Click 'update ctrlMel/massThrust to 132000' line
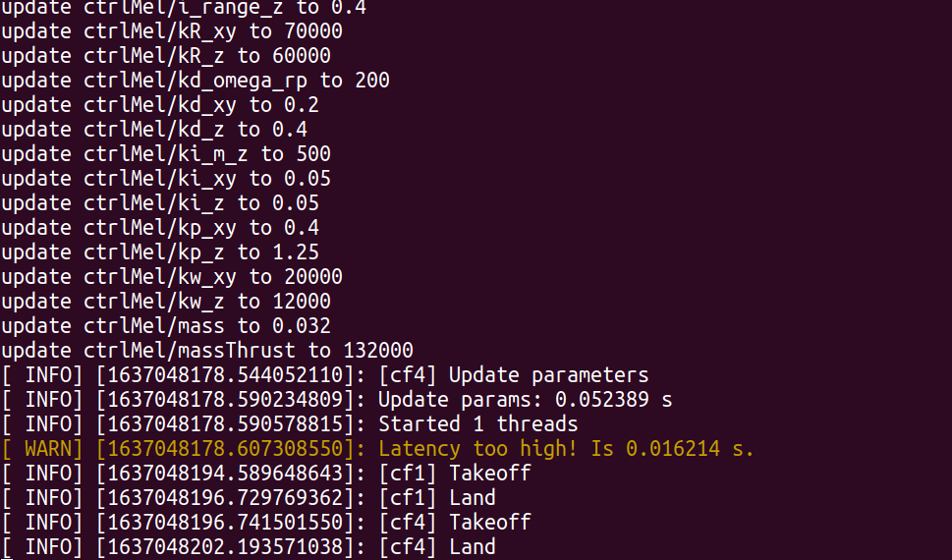Screen dimensions: 952x560 click(x=207, y=351)
